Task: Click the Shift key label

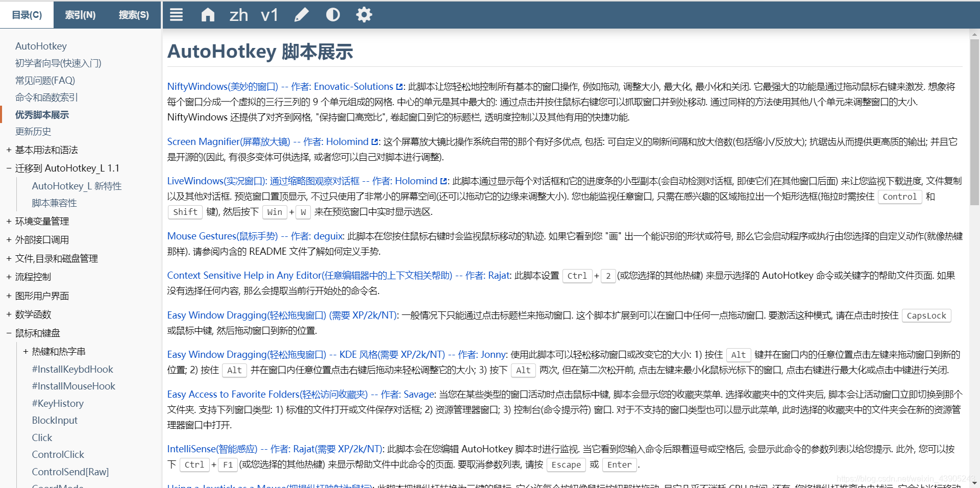Action: [185, 212]
